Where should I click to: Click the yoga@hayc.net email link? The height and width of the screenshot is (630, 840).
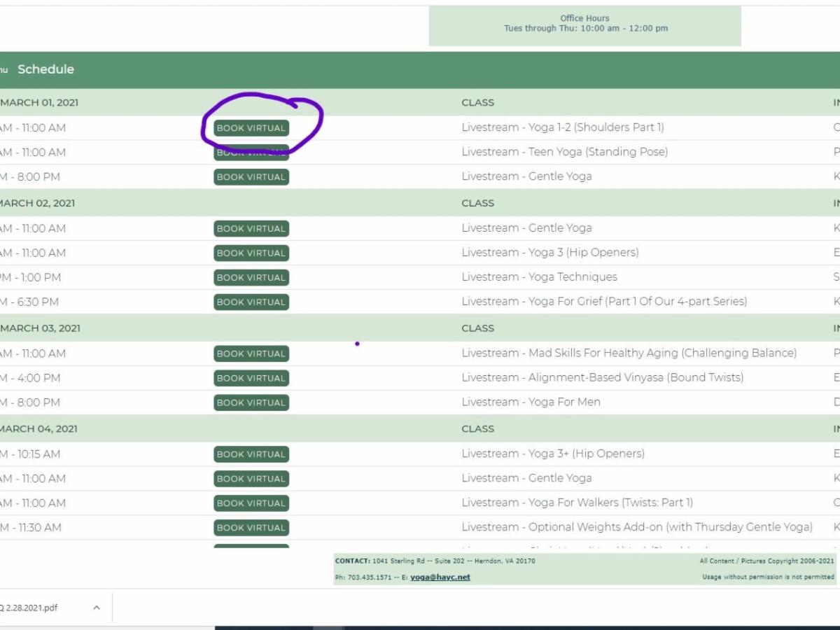(440, 577)
